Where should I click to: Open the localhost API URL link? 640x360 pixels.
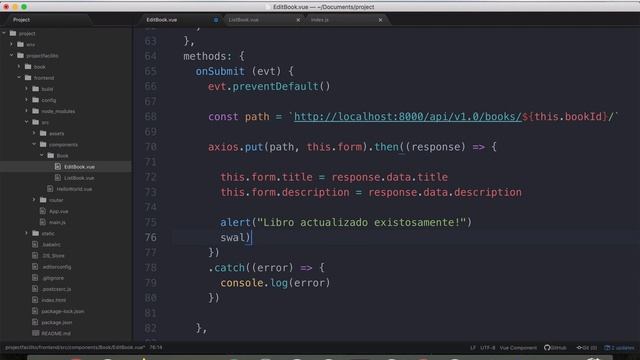point(407,116)
